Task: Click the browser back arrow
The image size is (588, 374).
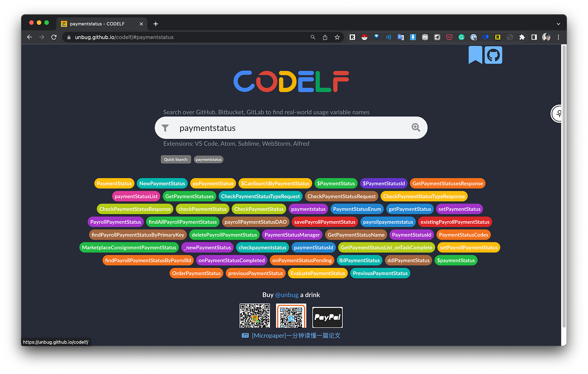Action: pos(29,37)
